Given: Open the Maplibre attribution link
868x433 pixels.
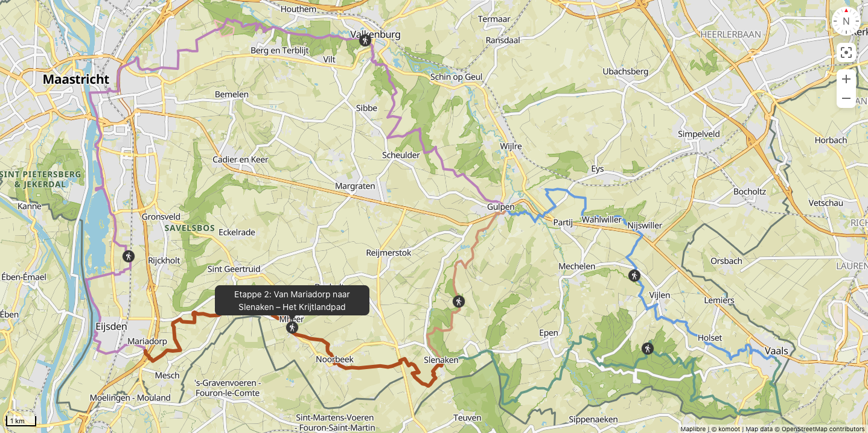Looking at the screenshot, I should point(693,429).
